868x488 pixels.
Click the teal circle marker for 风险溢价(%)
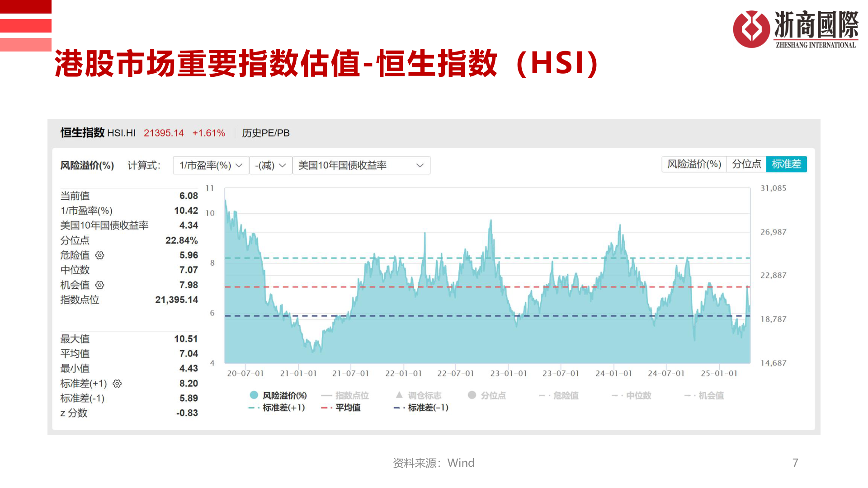click(x=253, y=395)
